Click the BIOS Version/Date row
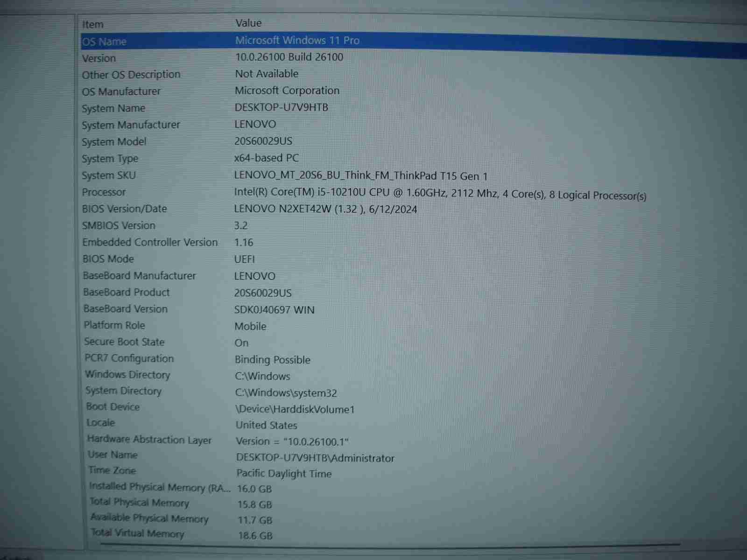747x560 pixels. (125, 209)
